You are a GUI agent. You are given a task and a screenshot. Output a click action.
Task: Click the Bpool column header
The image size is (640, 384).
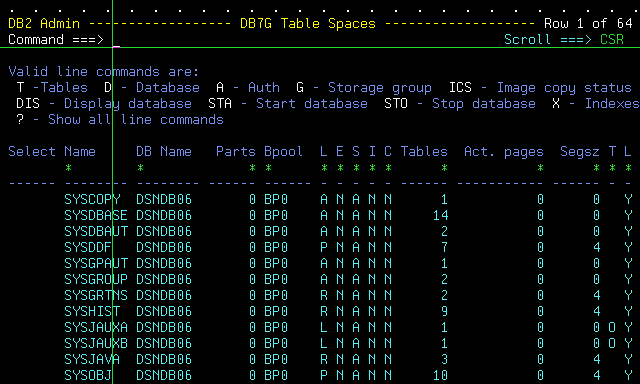coord(284,151)
